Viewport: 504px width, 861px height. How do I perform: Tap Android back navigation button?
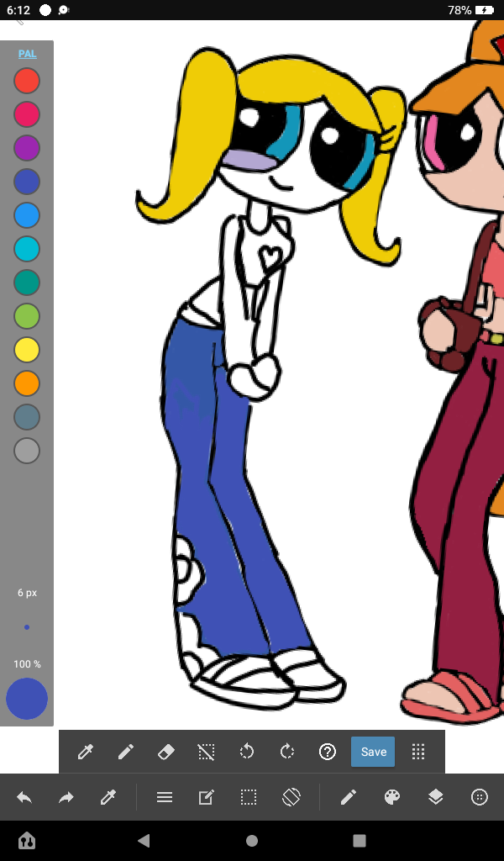(144, 840)
